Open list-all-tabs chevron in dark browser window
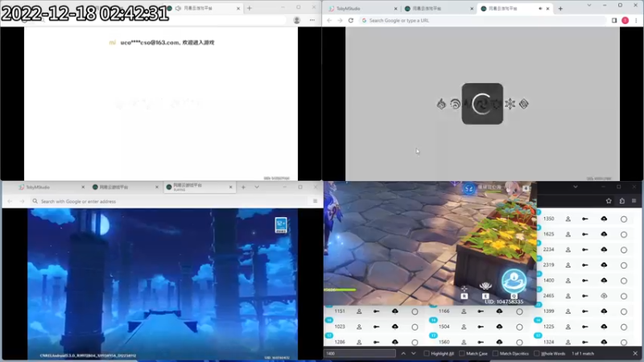 tap(576, 187)
